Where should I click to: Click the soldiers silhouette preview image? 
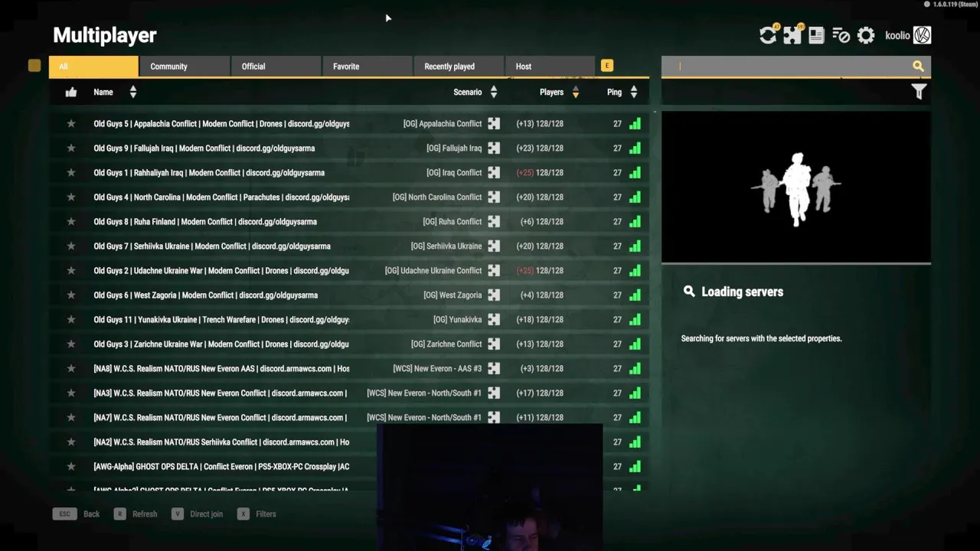(x=796, y=187)
